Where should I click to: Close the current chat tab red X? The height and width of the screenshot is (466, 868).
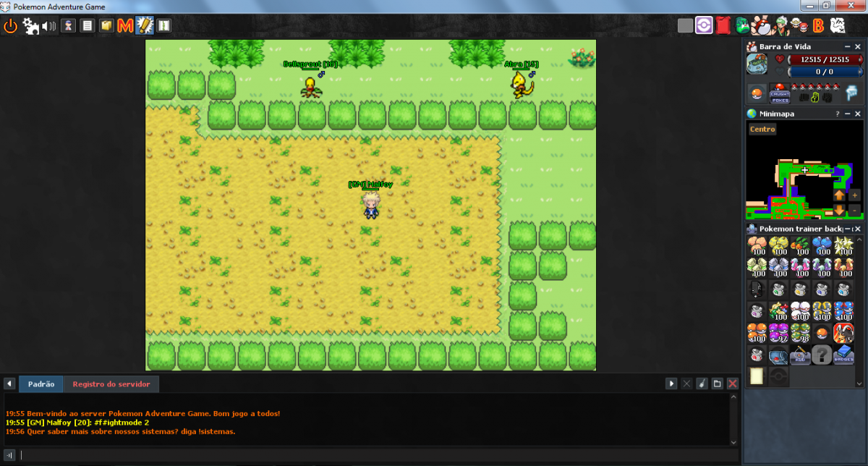(733, 384)
